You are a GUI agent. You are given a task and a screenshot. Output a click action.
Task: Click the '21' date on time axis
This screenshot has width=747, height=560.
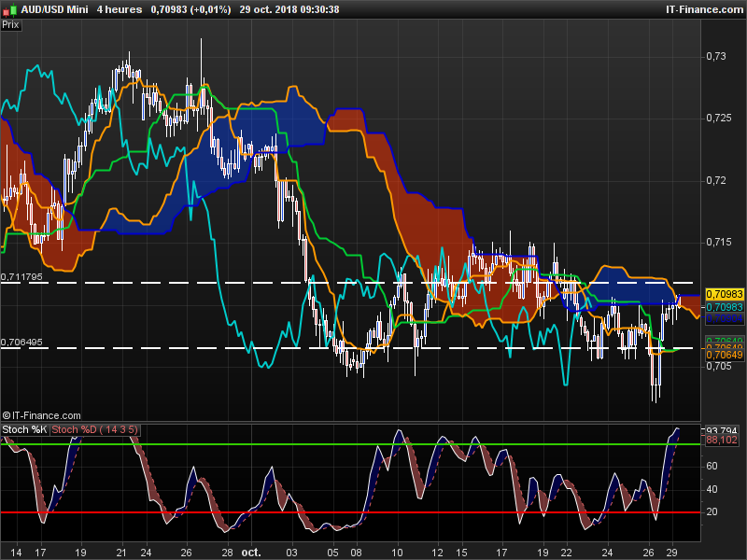[121, 553]
